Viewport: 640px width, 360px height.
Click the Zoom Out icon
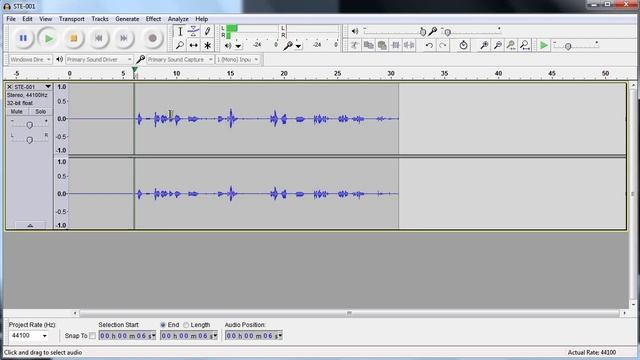pos(498,45)
